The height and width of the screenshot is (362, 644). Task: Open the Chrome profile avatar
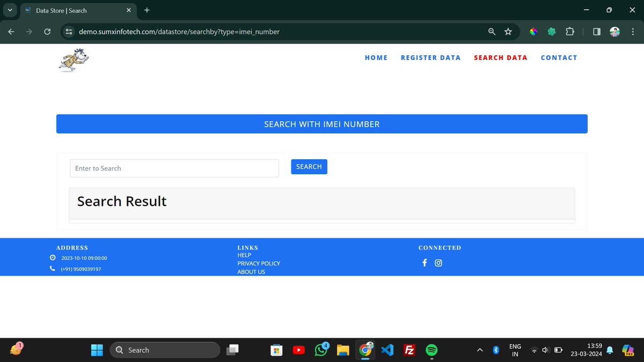tap(615, 32)
